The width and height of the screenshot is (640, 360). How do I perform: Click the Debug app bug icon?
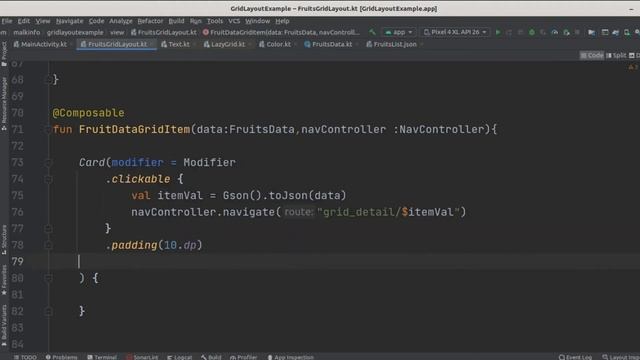point(531,32)
